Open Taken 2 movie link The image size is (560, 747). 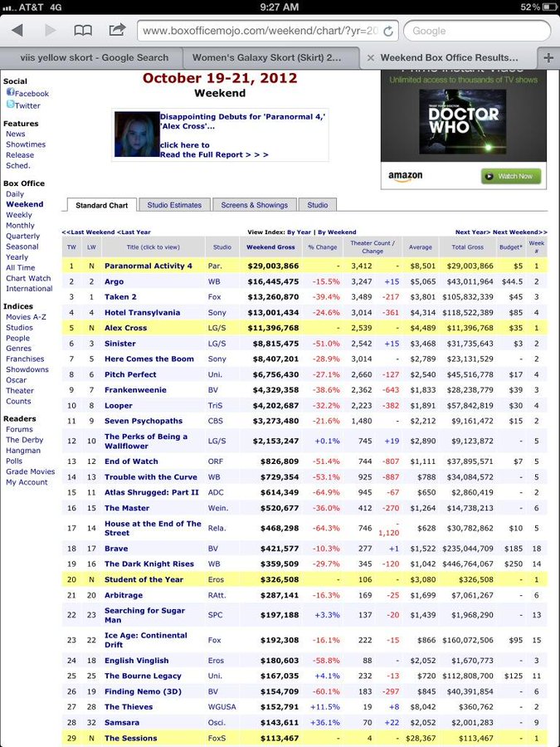120,297
